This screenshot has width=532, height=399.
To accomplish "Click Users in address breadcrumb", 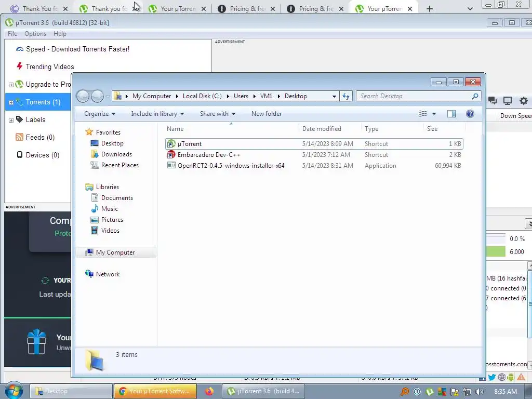I will point(241,96).
